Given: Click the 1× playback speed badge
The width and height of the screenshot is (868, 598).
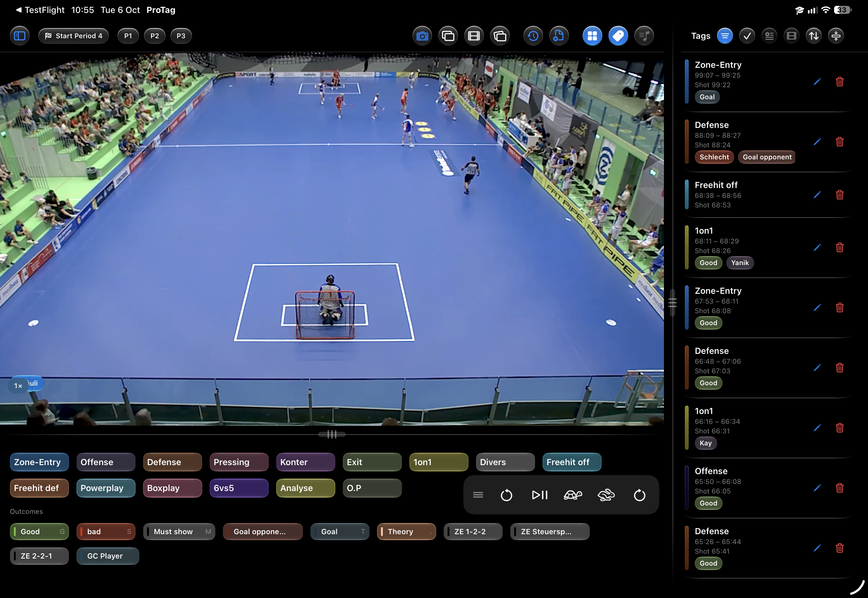Looking at the screenshot, I should [x=18, y=386].
